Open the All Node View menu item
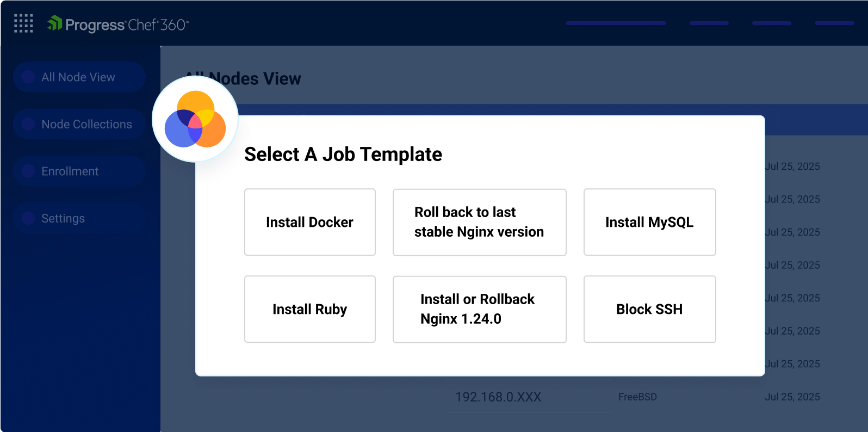 pos(78,77)
